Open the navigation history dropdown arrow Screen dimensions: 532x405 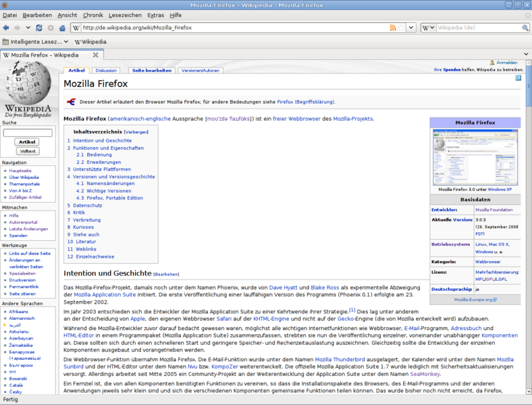click(28, 28)
